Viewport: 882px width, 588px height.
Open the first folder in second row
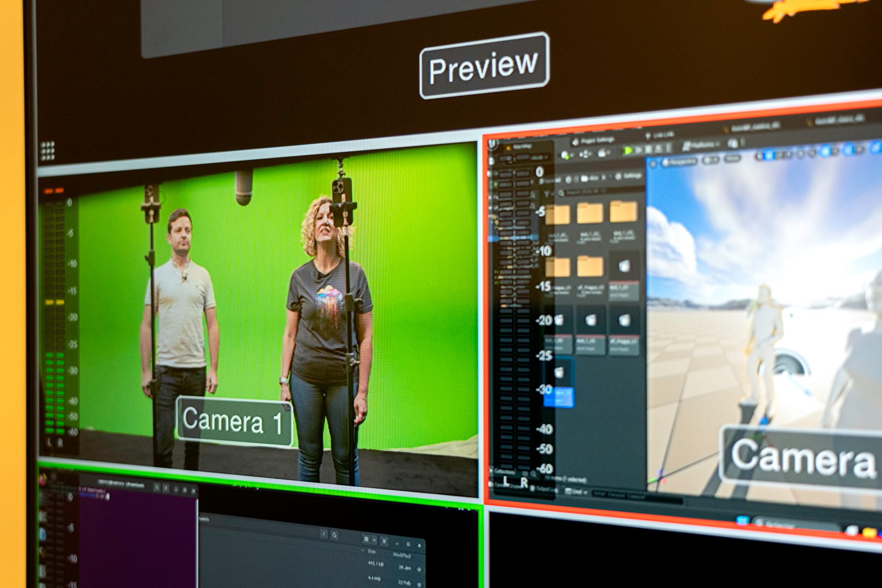point(558,267)
